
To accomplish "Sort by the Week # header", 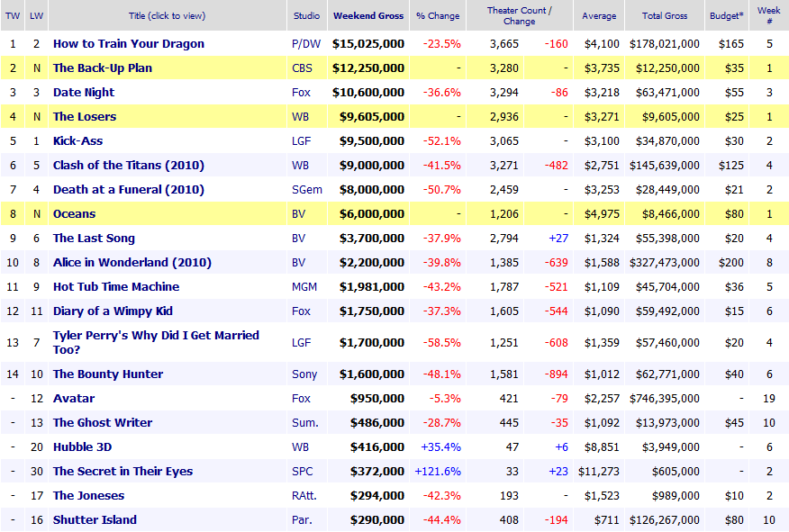I will point(769,15).
